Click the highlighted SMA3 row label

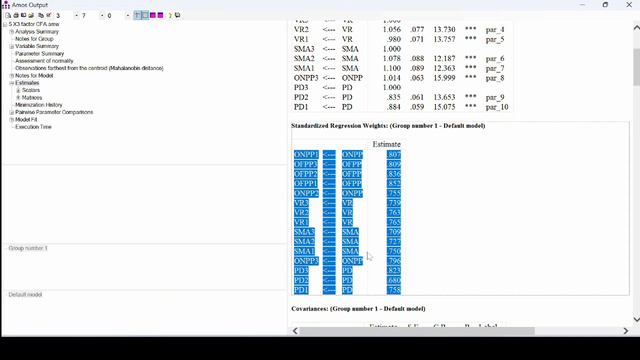point(304,232)
